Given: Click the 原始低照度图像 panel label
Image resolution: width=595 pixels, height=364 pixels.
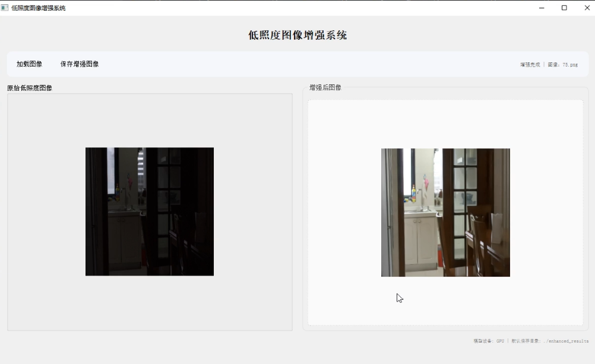Looking at the screenshot, I should point(30,88).
